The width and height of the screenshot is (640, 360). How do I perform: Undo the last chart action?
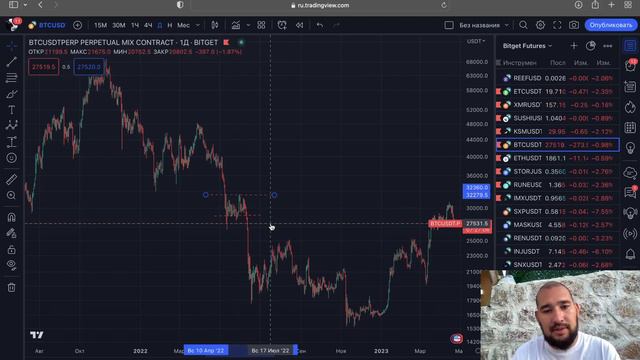point(320,25)
